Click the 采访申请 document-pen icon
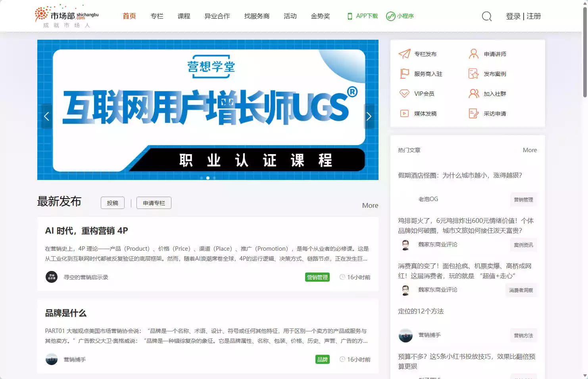Viewport: 588px width, 379px height. (474, 113)
